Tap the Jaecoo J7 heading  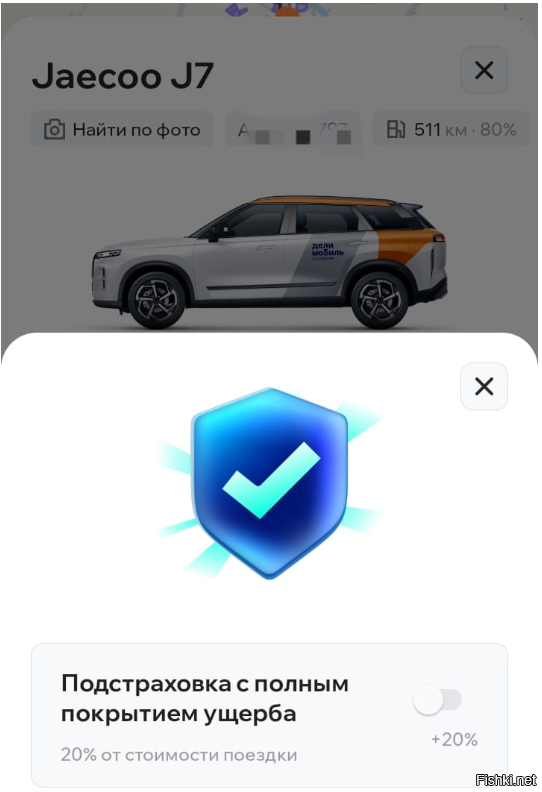coord(123,75)
